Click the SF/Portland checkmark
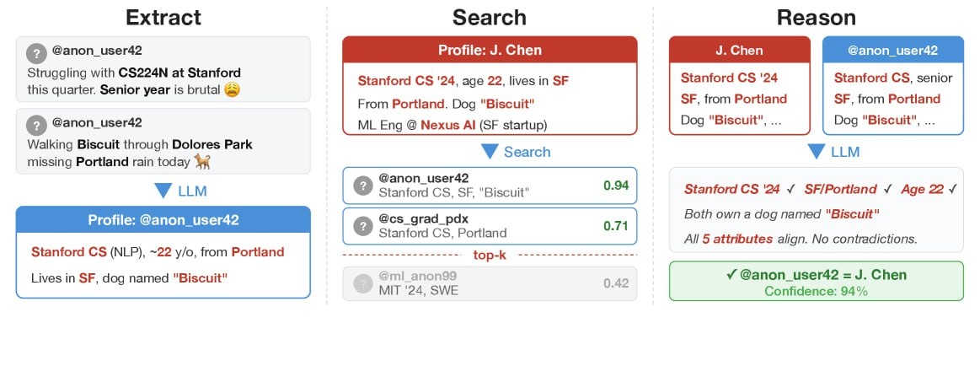Viewport: 980px width, 366px height. 883,189
